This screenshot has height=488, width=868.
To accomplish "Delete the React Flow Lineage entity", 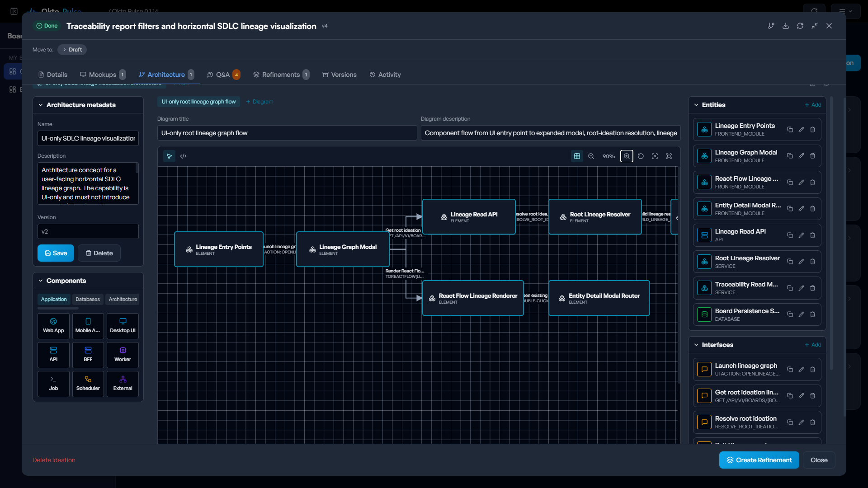I will pos(812,183).
